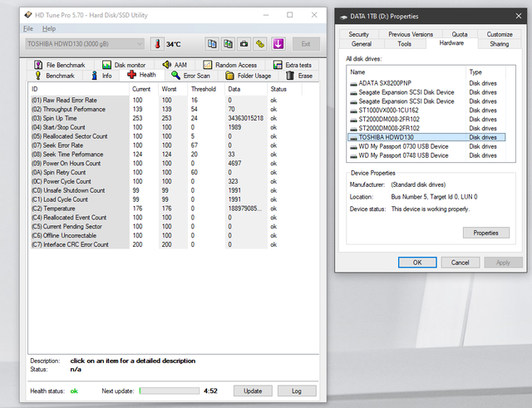Click the DATA 1TB Properties title drive icon
The width and height of the screenshot is (532, 408).
pyautogui.click(x=343, y=17)
